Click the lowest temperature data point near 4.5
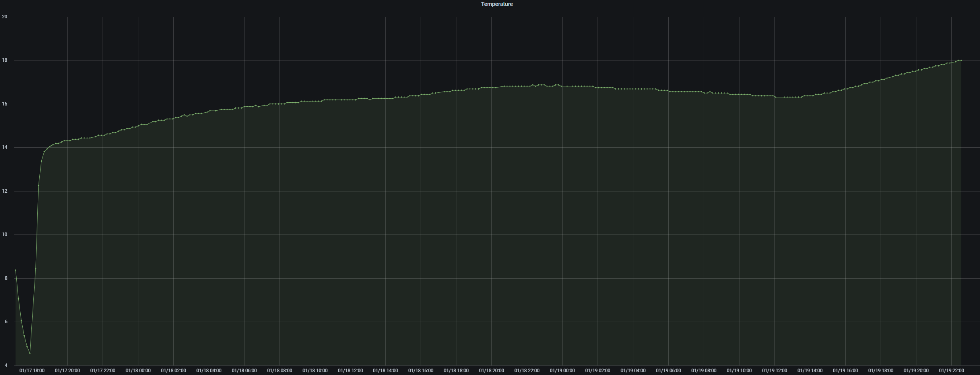Image resolution: width=980 pixels, height=375 pixels. coord(30,353)
